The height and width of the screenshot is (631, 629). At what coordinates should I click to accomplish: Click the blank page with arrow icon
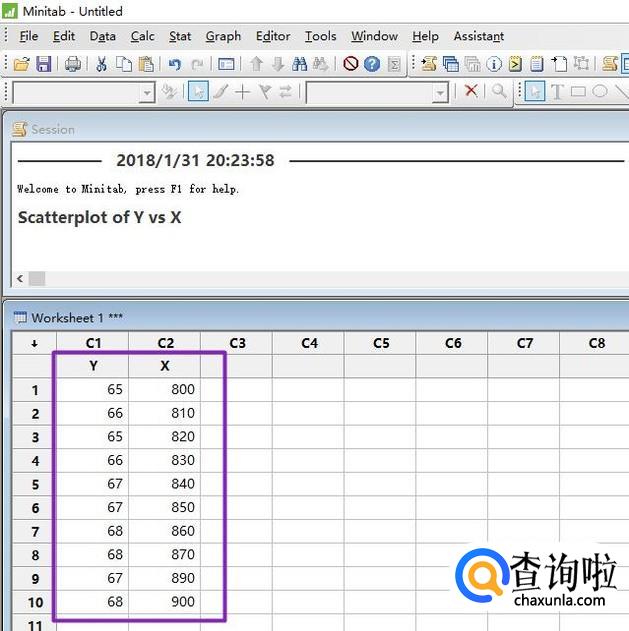(x=559, y=64)
